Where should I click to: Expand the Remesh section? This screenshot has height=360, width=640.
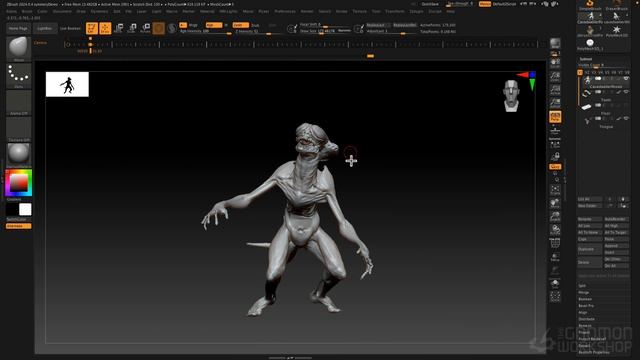coord(585,326)
